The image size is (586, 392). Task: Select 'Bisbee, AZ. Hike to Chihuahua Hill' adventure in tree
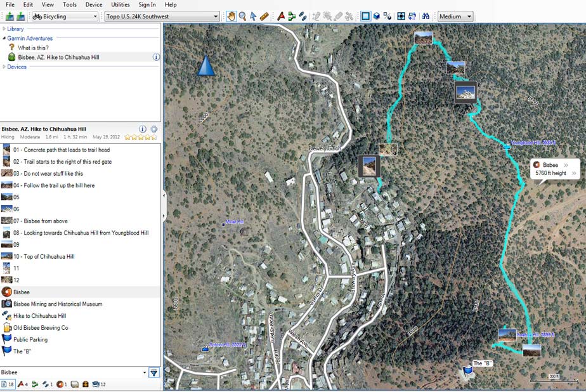[59, 57]
